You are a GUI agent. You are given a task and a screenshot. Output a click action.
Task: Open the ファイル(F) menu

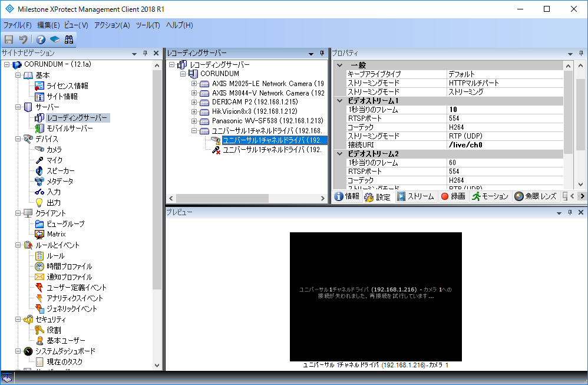18,25
